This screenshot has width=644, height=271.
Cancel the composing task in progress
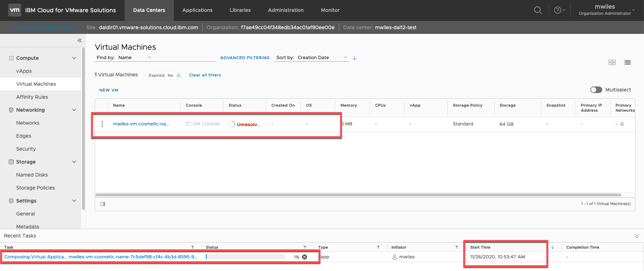[x=305, y=257]
